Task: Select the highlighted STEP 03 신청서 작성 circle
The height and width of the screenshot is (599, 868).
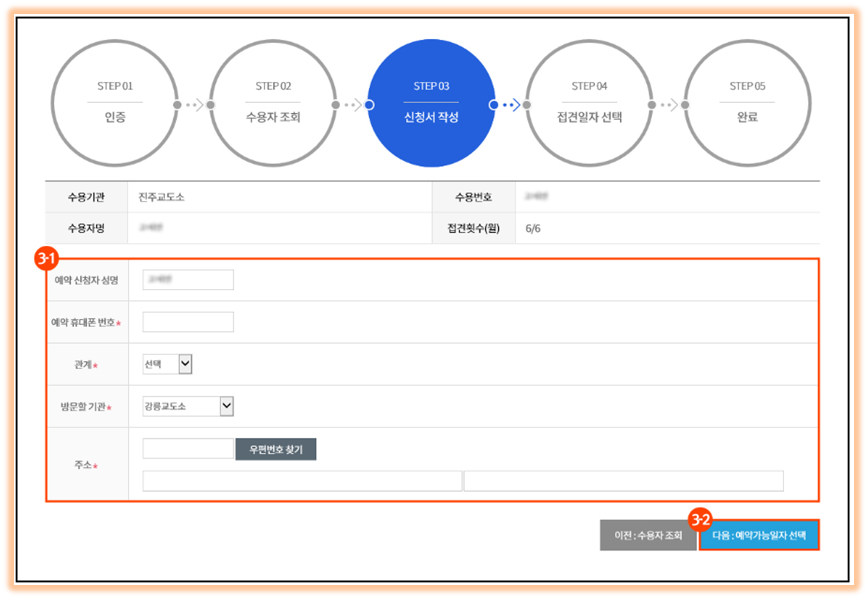Action: click(432, 103)
